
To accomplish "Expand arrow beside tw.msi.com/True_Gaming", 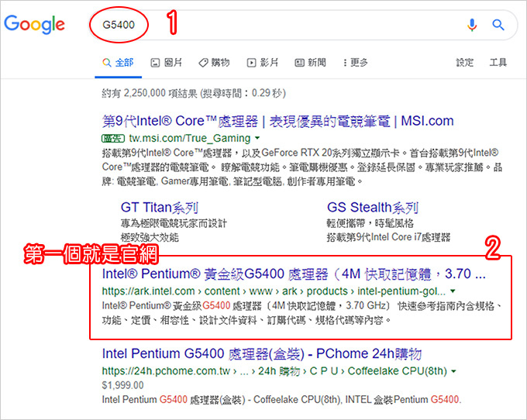I will 257,138.
